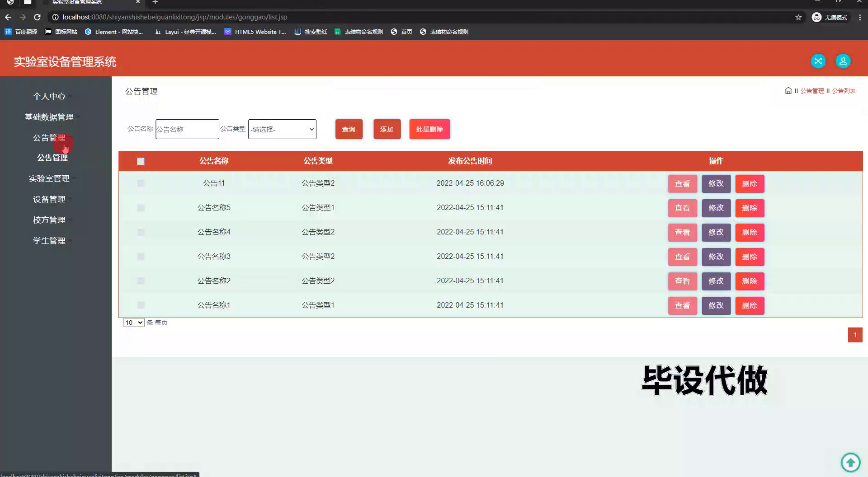Open the Element bookmark

click(x=114, y=32)
